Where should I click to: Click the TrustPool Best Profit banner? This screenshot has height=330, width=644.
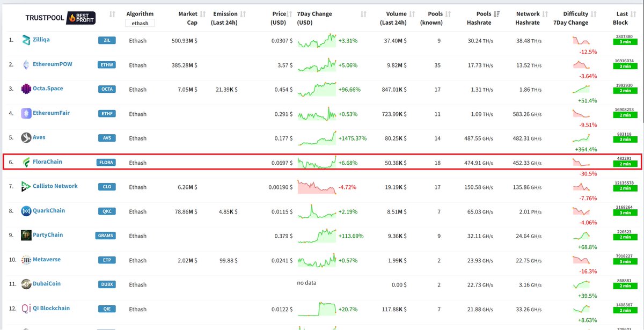point(61,18)
